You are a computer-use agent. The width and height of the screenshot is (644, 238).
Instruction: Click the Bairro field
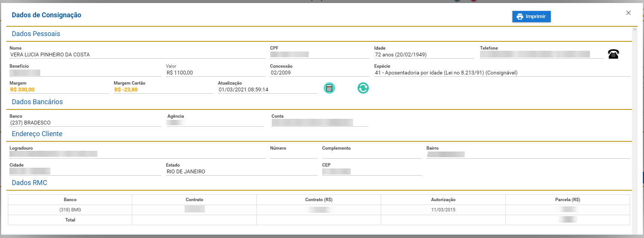(x=528, y=155)
